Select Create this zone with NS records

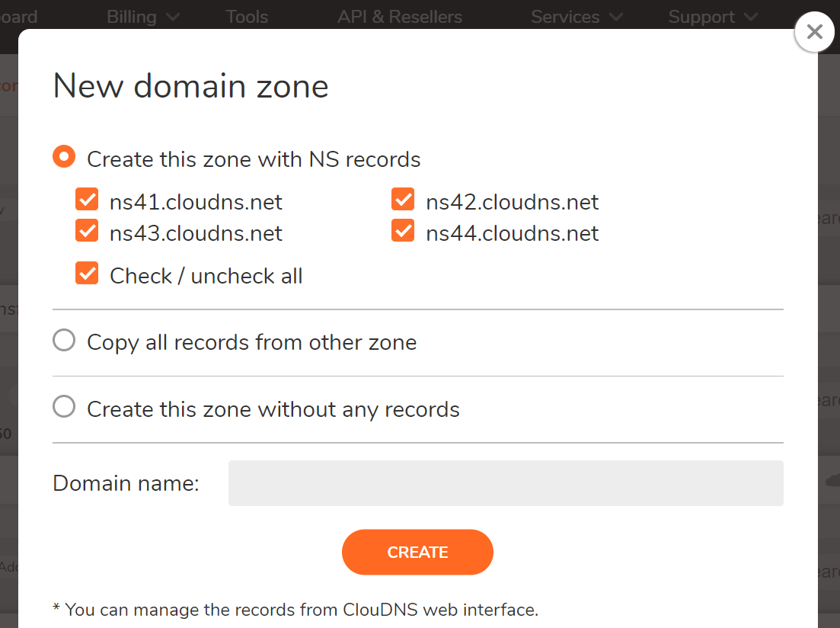coord(64,156)
